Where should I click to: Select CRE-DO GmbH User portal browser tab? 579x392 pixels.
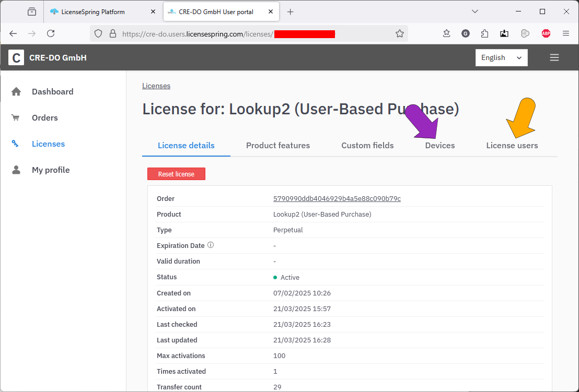pos(221,12)
